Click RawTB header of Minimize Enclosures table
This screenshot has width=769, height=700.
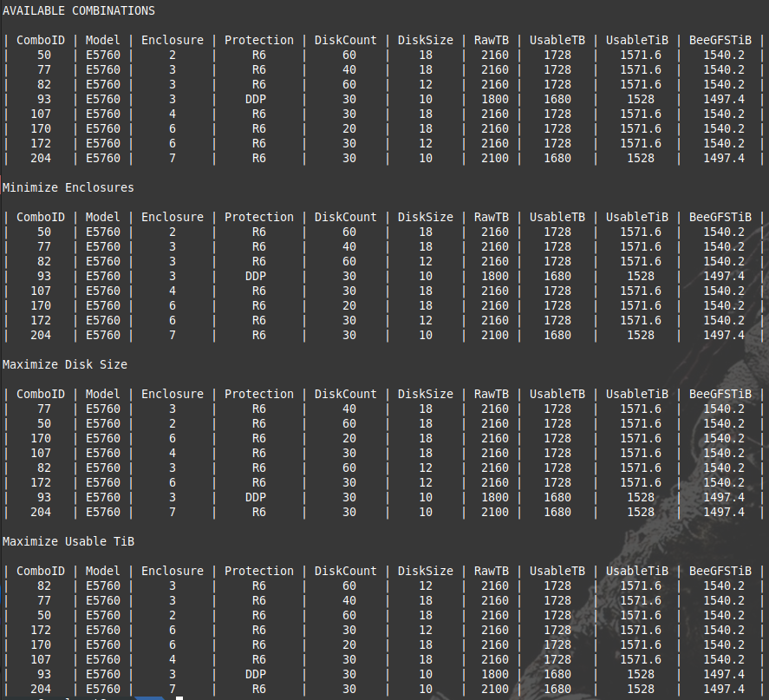pos(492,218)
